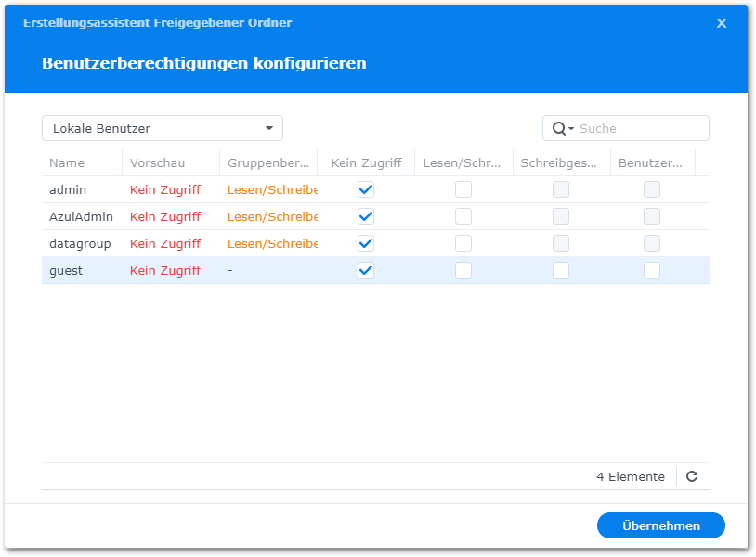The image size is (756, 557).
Task: Click the search magnifier icon
Action: tap(559, 128)
